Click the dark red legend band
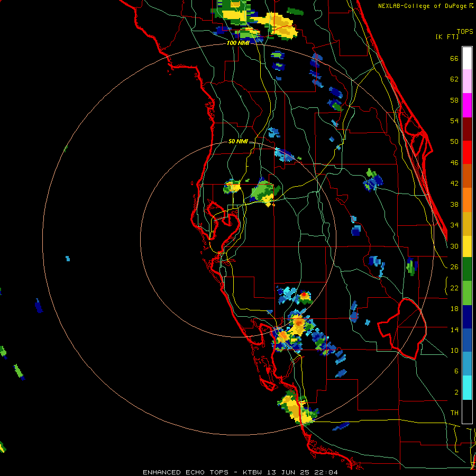 (467, 129)
